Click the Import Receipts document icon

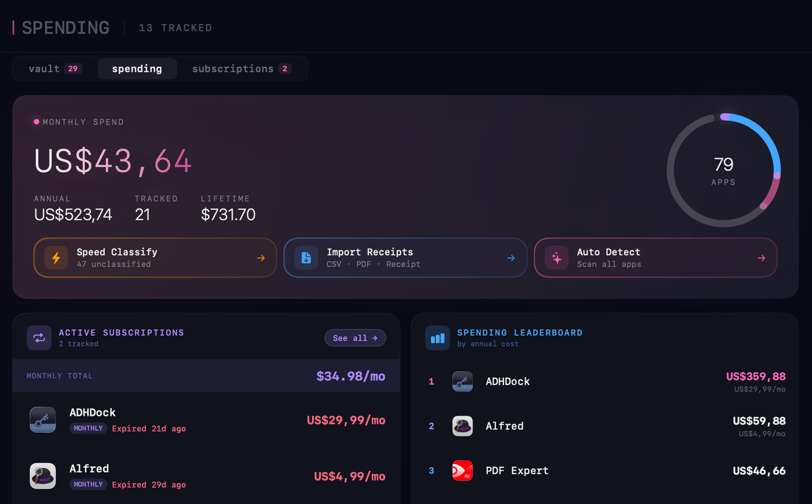(x=306, y=258)
